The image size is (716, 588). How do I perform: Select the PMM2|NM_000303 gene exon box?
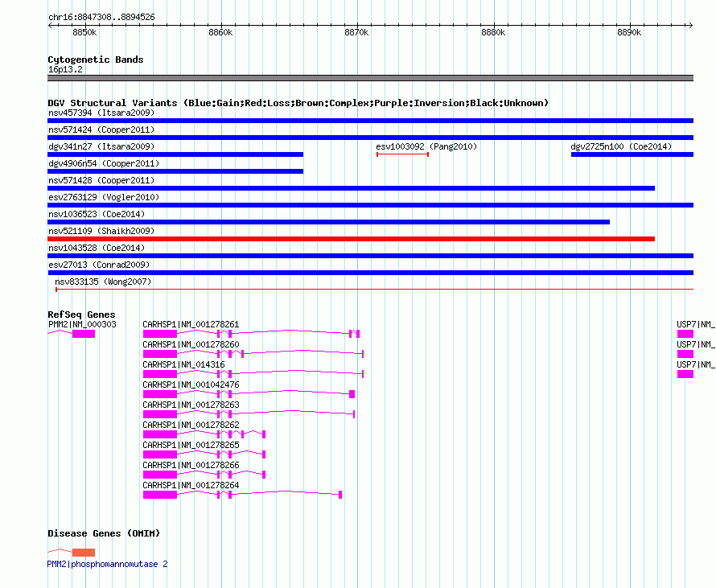tap(84, 334)
